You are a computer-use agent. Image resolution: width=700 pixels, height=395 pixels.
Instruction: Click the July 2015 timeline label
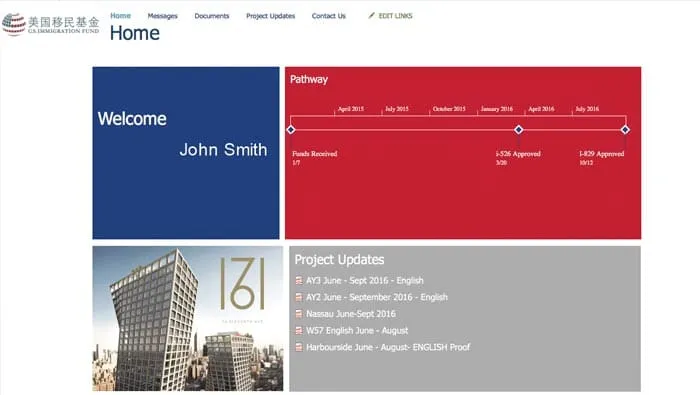coord(397,109)
